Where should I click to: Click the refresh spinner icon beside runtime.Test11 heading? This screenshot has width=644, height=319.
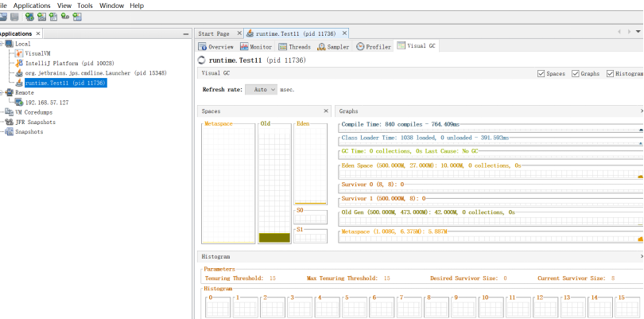[202, 60]
